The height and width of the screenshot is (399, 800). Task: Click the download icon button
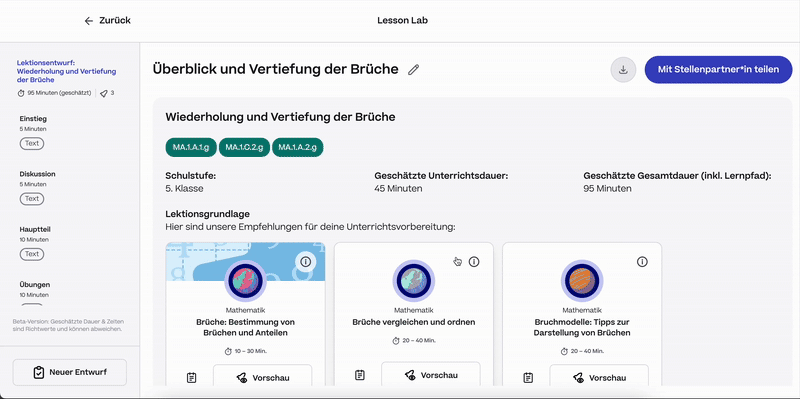point(623,69)
